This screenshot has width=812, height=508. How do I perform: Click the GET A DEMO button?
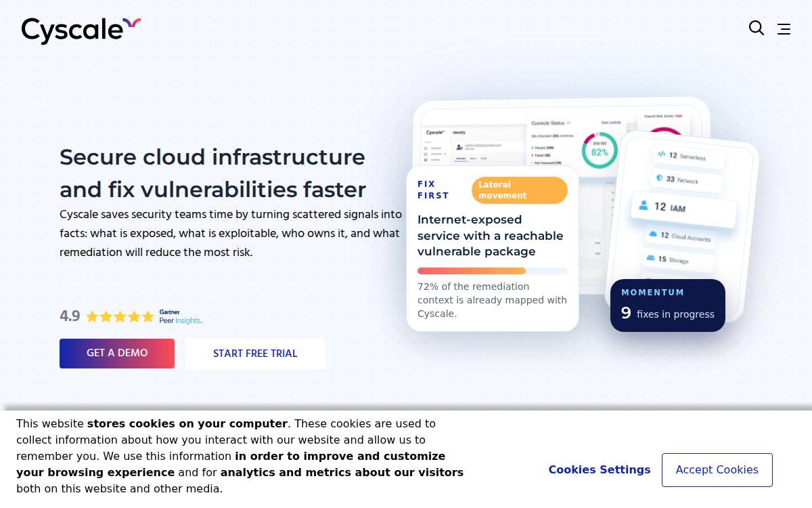click(x=117, y=354)
